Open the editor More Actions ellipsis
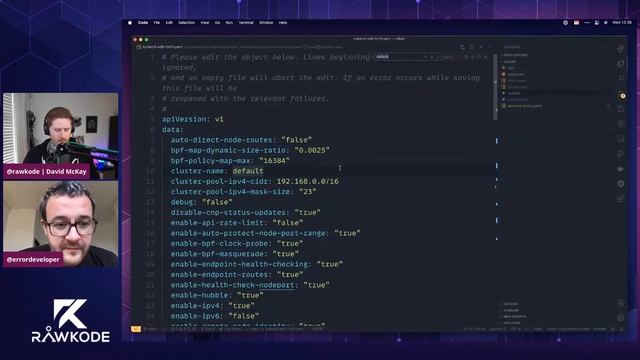The image size is (640, 360). coord(490,47)
